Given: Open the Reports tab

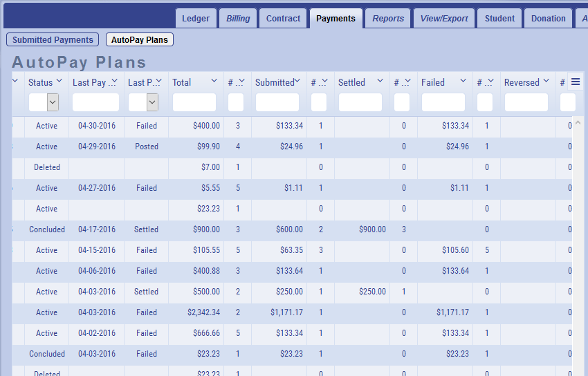Looking at the screenshot, I should 388,19.
